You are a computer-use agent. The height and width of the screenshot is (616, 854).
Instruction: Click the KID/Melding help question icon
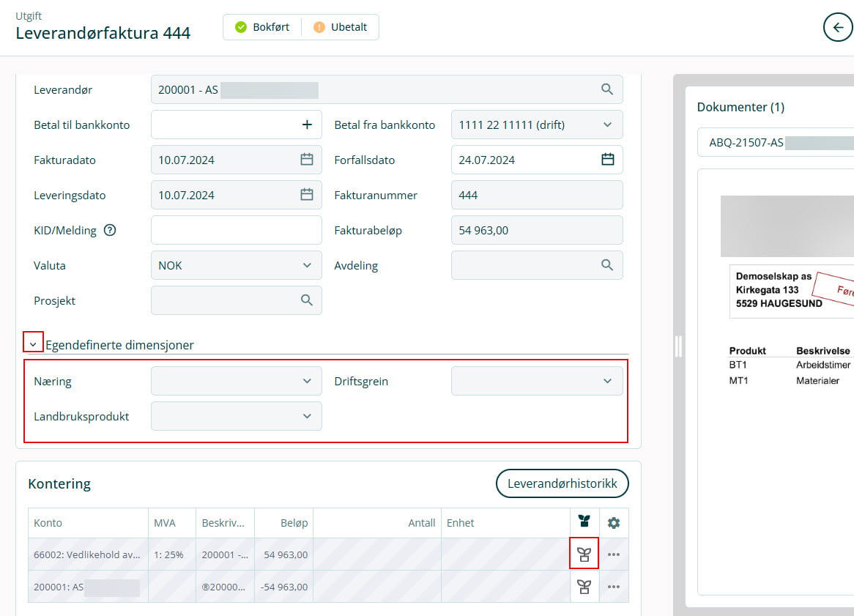click(110, 230)
